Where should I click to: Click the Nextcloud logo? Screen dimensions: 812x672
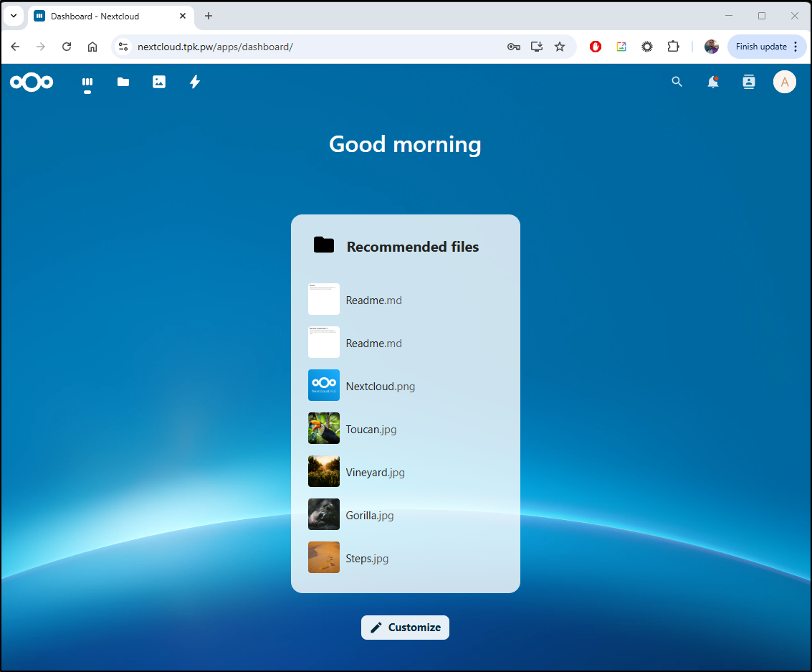click(x=32, y=82)
